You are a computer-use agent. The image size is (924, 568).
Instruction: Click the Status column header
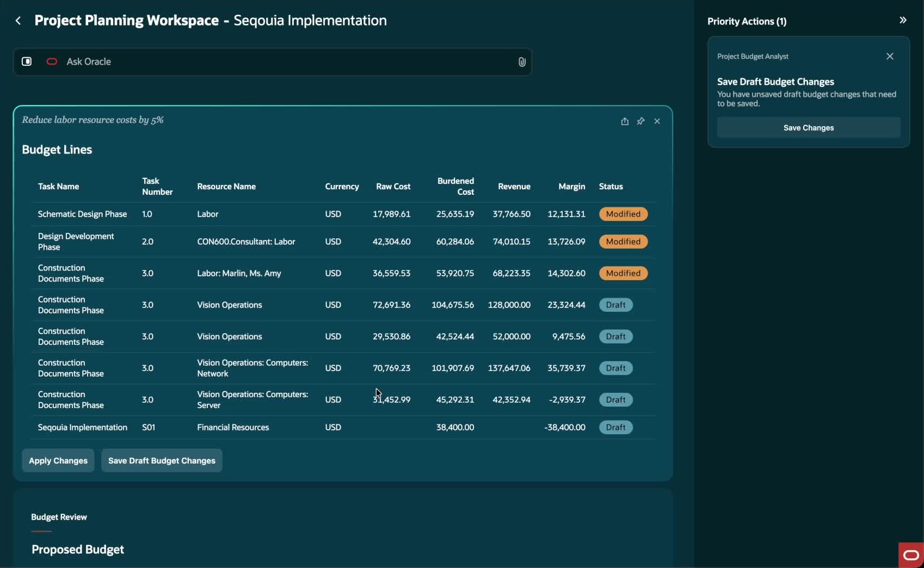point(611,186)
